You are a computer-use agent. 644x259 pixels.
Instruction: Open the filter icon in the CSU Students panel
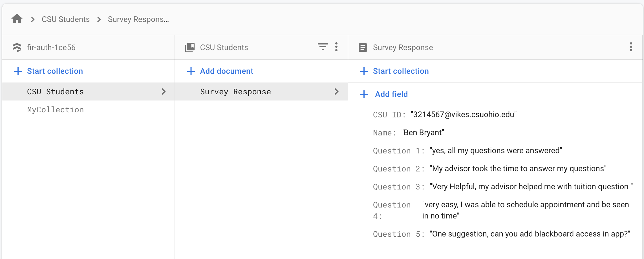click(323, 47)
